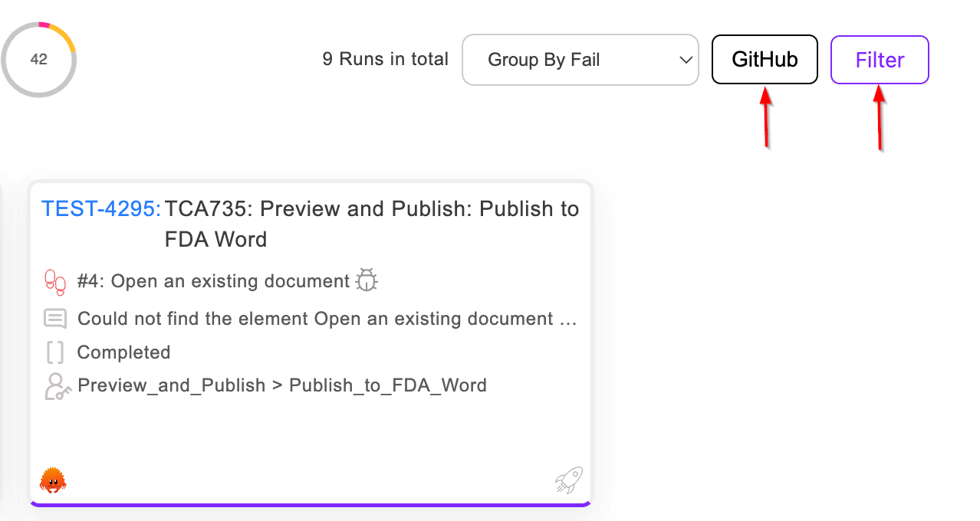This screenshot has width=980, height=521.
Task: Click the red footsteps step icon
Action: pos(55,282)
